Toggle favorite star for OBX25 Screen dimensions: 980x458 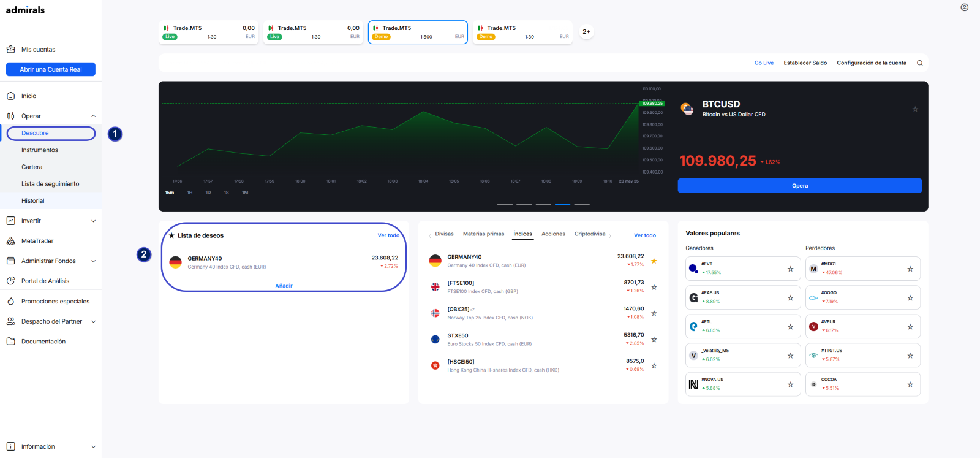(654, 313)
